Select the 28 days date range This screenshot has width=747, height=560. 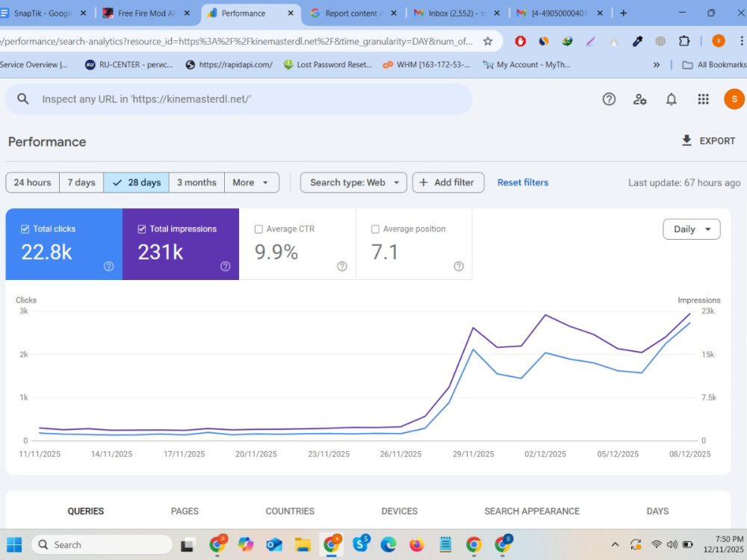pos(136,182)
